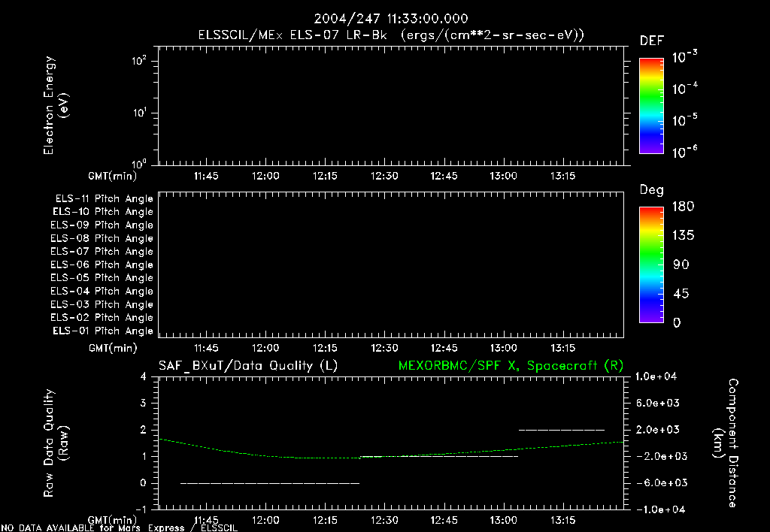The image size is (770, 532).
Task: Click the ELS-10 Pitch Angle row label
Action: coord(103,212)
